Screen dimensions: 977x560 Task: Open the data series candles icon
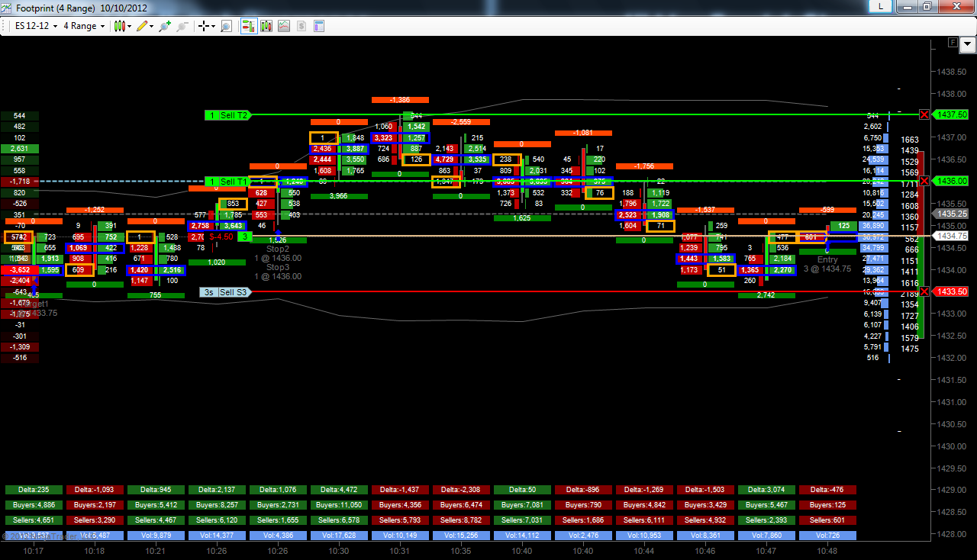point(266,26)
